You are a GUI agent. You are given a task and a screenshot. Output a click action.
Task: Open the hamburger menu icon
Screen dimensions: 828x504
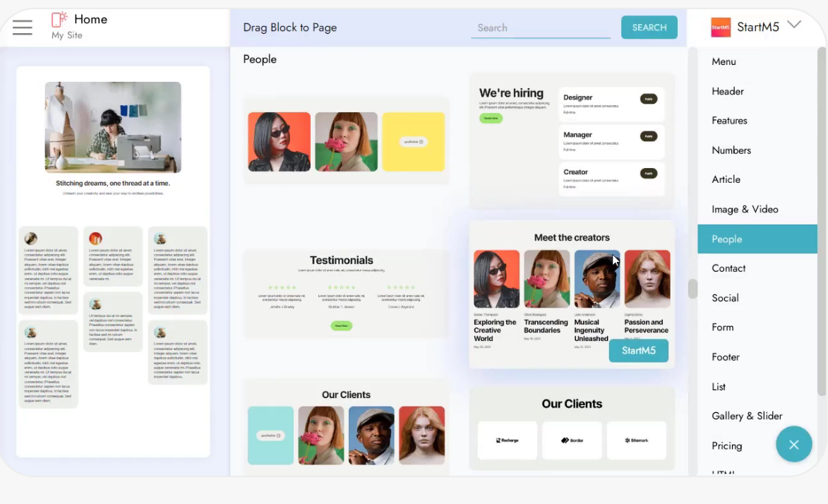23,28
